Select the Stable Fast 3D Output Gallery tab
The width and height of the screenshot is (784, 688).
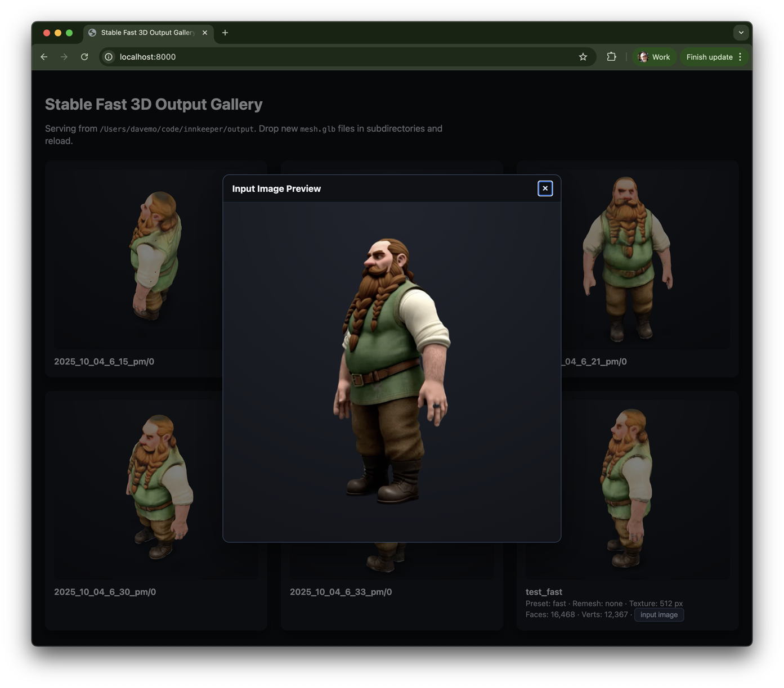click(147, 33)
